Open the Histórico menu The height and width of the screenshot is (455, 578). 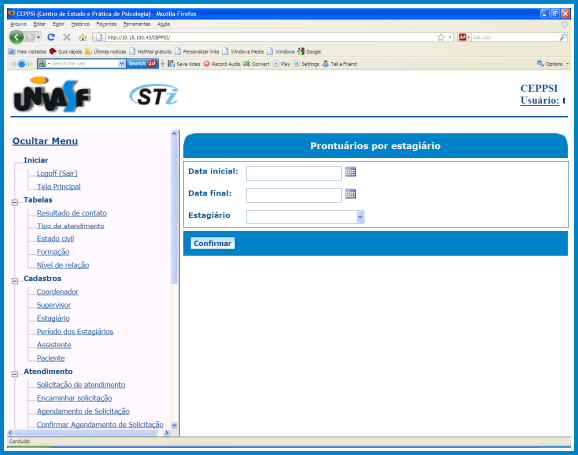80,24
